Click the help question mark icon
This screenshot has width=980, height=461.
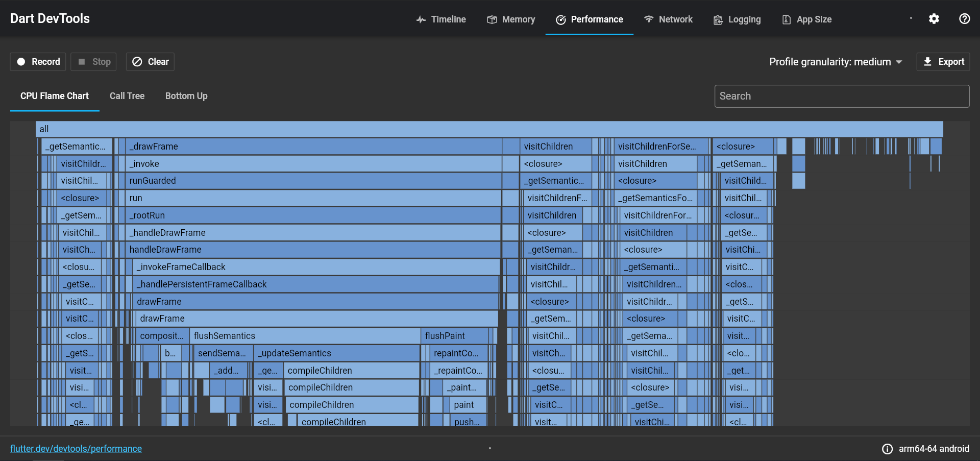pos(965,18)
